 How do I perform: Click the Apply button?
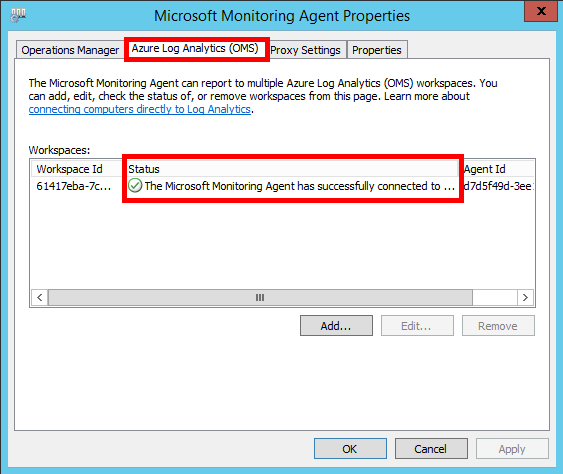(512, 449)
